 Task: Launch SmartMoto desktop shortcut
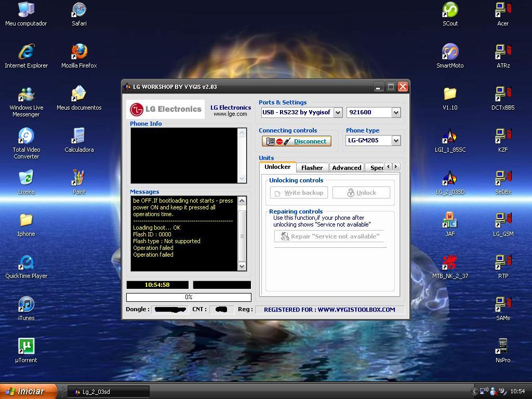tap(450, 56)
